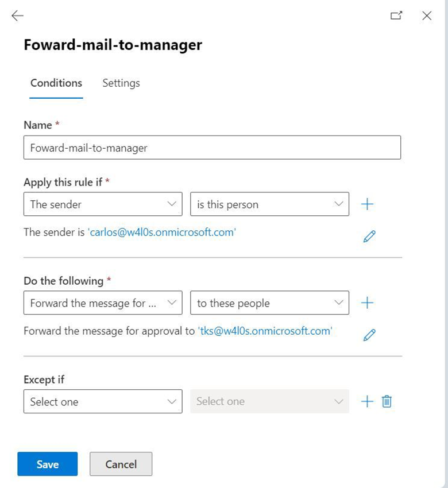448x488 pixels.
Task: Add another condition with the plus icon
Action: pyautogui.click(x=367, y=204)
